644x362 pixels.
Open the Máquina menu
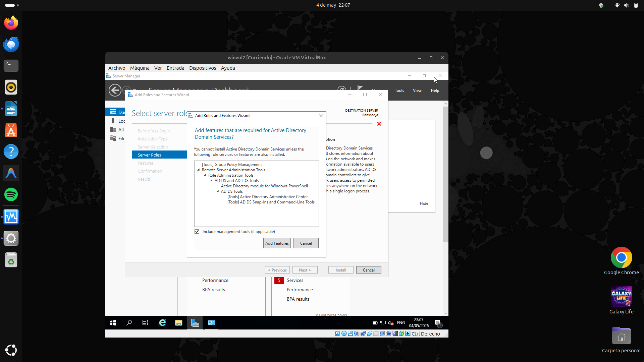pyautogui.click(x=140, y=68)
